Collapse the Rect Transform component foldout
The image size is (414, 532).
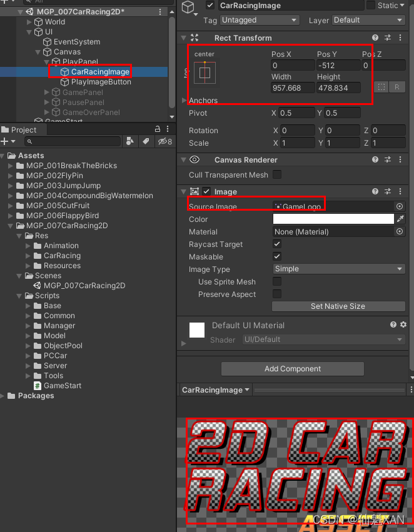click(184, 38)
